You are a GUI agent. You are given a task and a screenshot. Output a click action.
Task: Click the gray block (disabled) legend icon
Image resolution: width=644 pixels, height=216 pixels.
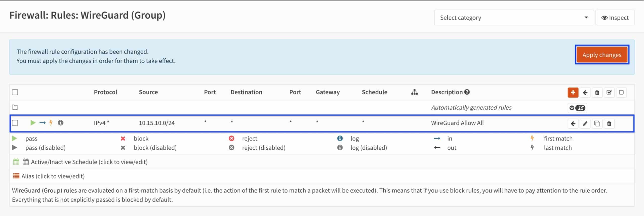point(123,148)
